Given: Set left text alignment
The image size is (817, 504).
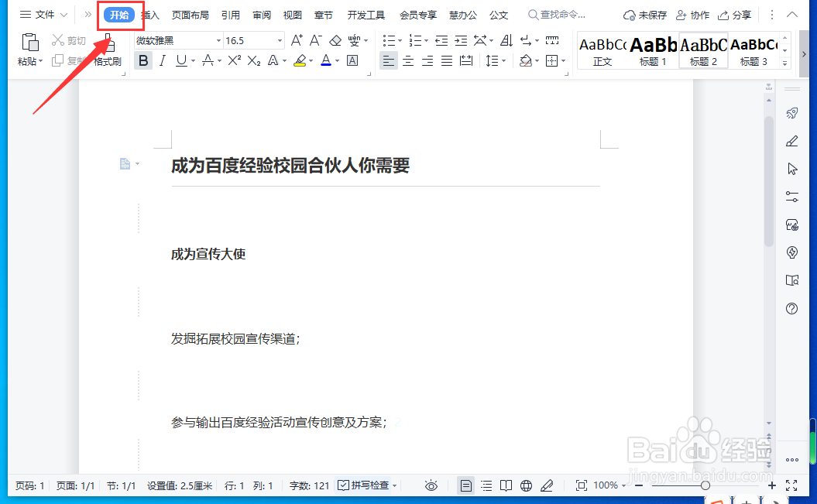Looking at the screenshot, I should pyautogui.click(x=389, y=60).
